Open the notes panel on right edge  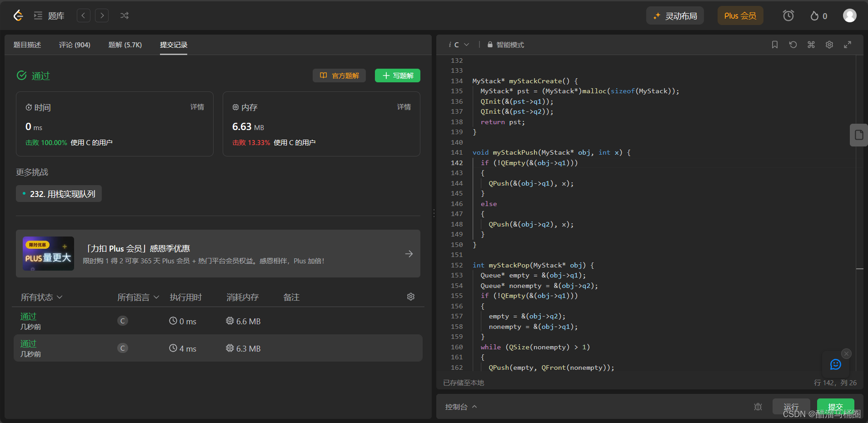(x=858, y=135)
